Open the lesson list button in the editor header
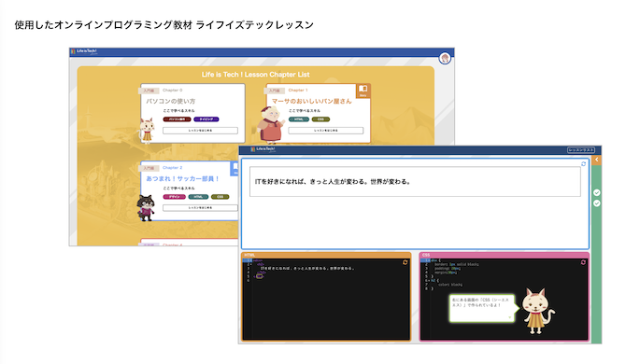The width and height of the screenshot is (626, 364). tap(581, 150)
